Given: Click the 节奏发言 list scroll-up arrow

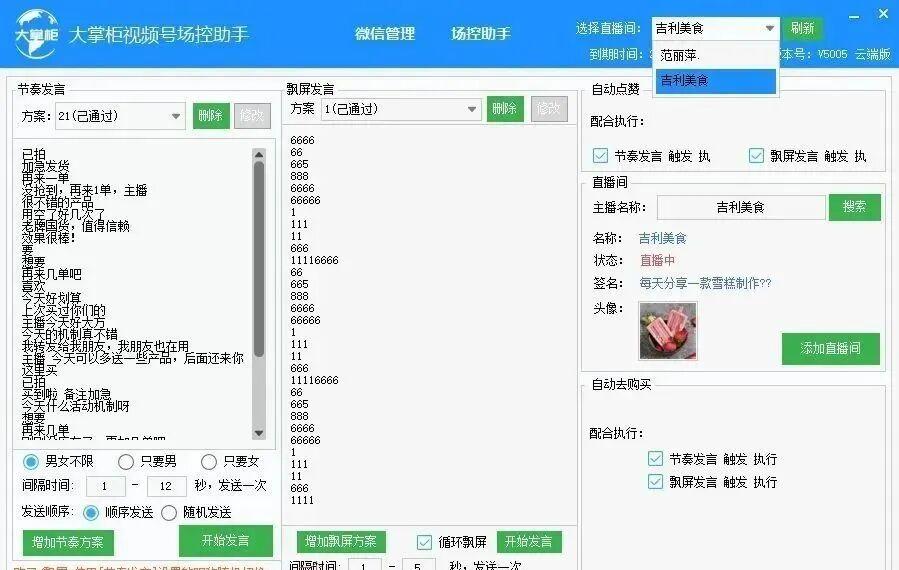Looking at the screenshot, I should (x=259, y=154).
